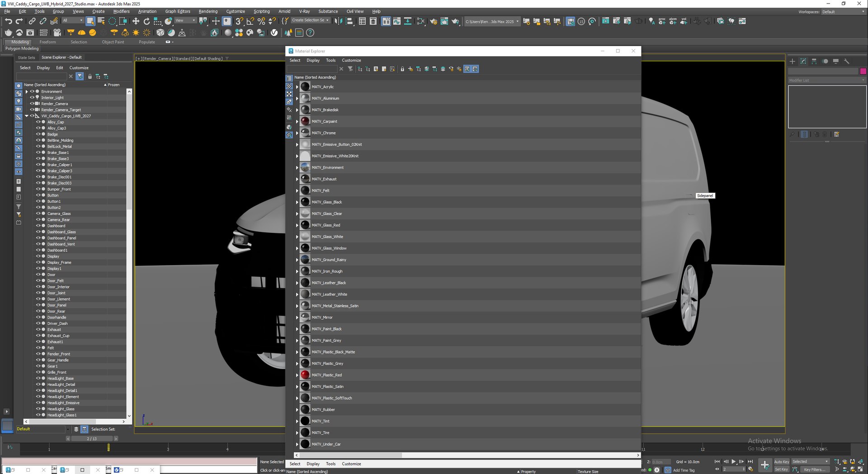Image resolution: width=868 pixels, height=474 pixels.
Task: Click the Material Explorer horizontal scrollbar
Action: [x=351, y=455]
